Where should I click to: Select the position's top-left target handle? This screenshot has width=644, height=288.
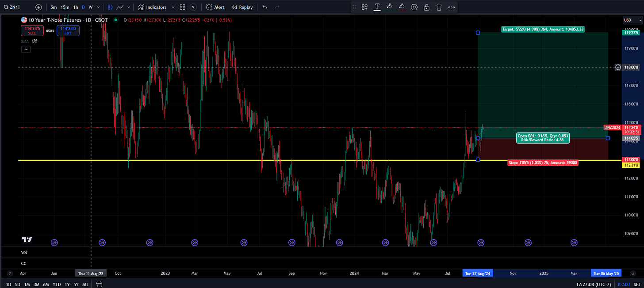[478, 33]
